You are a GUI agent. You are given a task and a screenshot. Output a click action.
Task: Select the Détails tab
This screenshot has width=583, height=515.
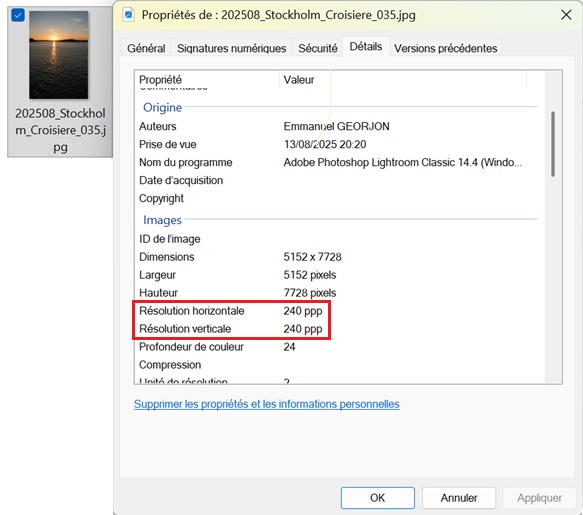point(366,47)
